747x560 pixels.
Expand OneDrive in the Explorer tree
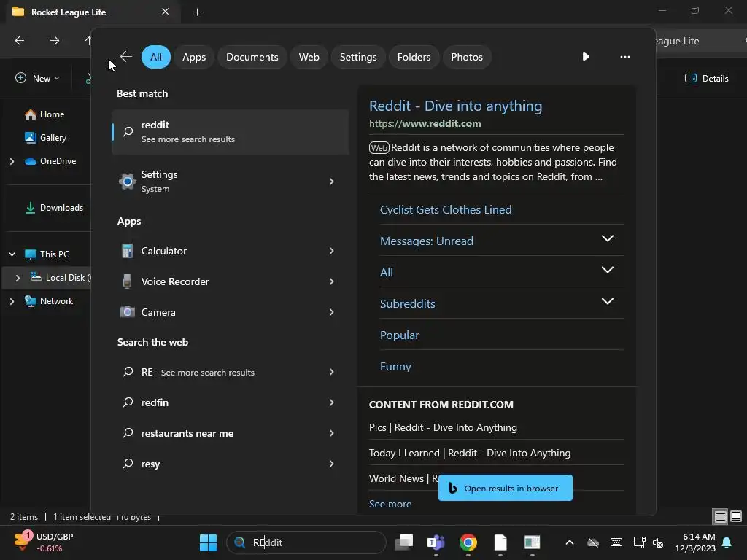pyautogui.click(x=12, y=161)
